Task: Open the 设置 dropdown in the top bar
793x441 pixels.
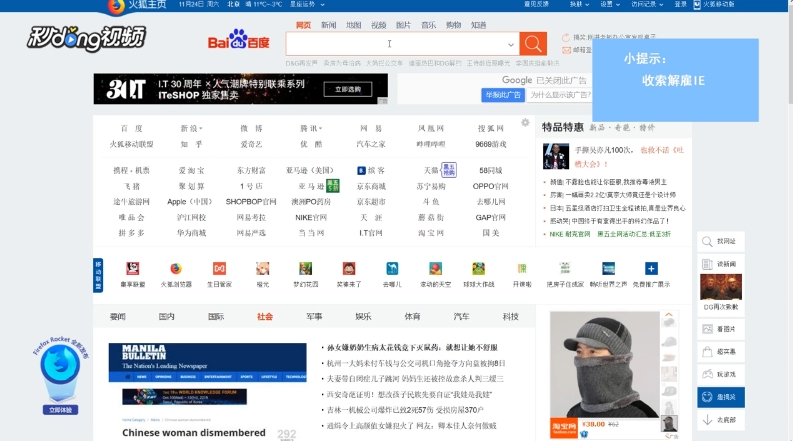Action: tap(610, 4)
